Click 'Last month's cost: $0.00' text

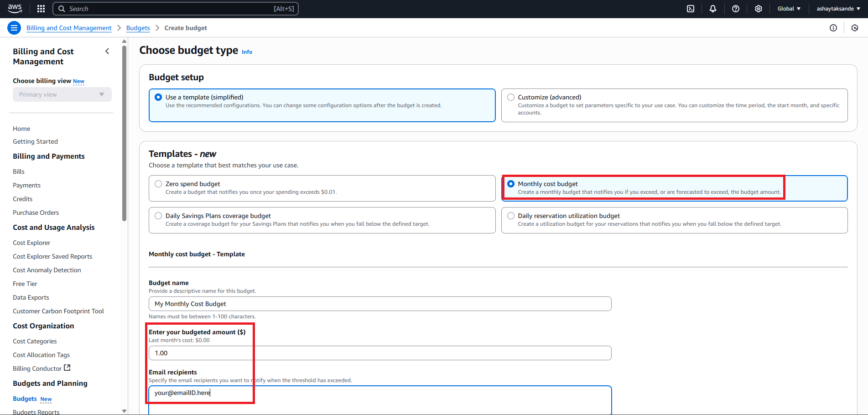click(x=179, y=340)
